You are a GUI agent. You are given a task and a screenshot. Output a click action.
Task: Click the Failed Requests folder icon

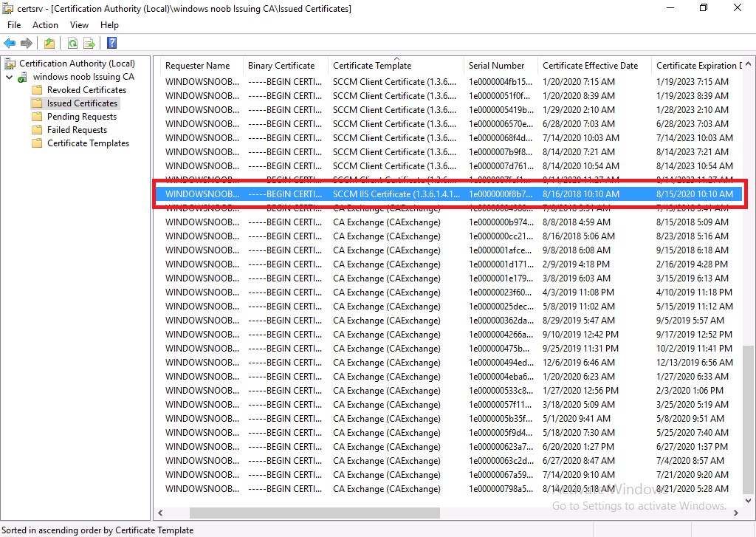point(37,130)
